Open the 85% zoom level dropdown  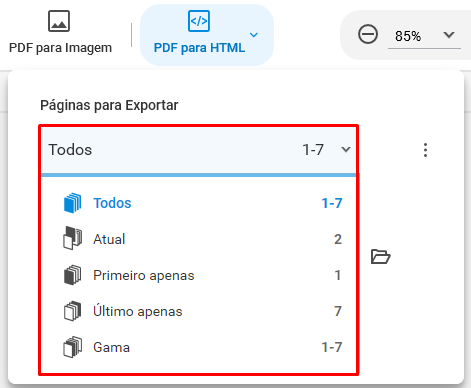(x=449, y=35)
